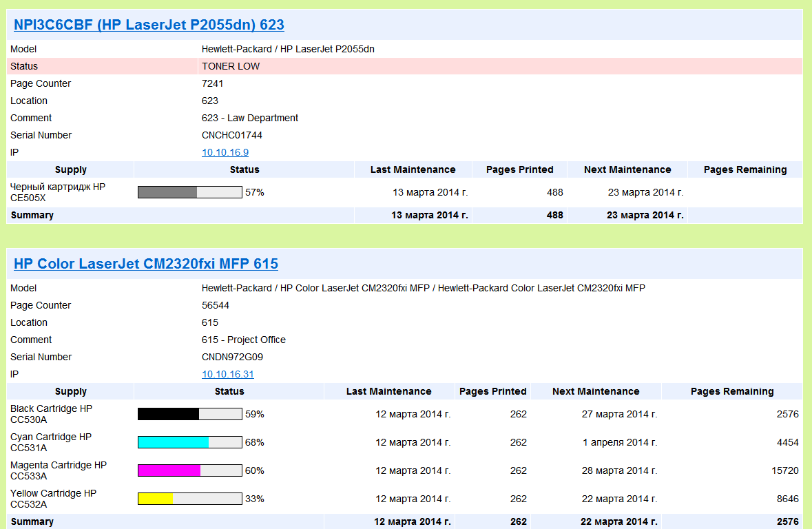Viewport: 812px width, 529px height.
Task: Click the yellow cartridge level bar at 33%
Action: (x=189, y=499)
